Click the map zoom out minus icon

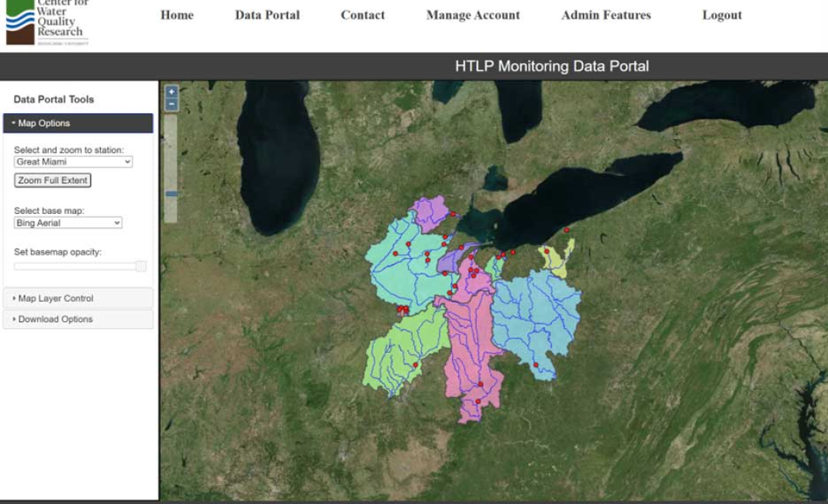coord(172,104)
